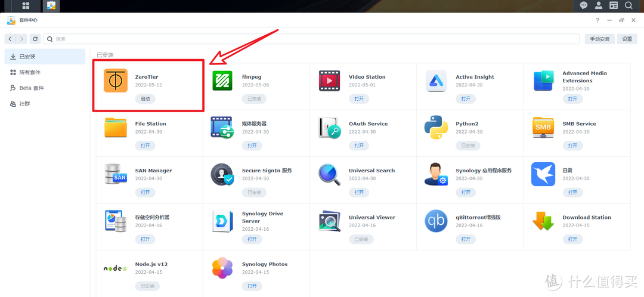Click the OAuth Service safe icon
Screen dimensions: 644x297
click(329, 128)
